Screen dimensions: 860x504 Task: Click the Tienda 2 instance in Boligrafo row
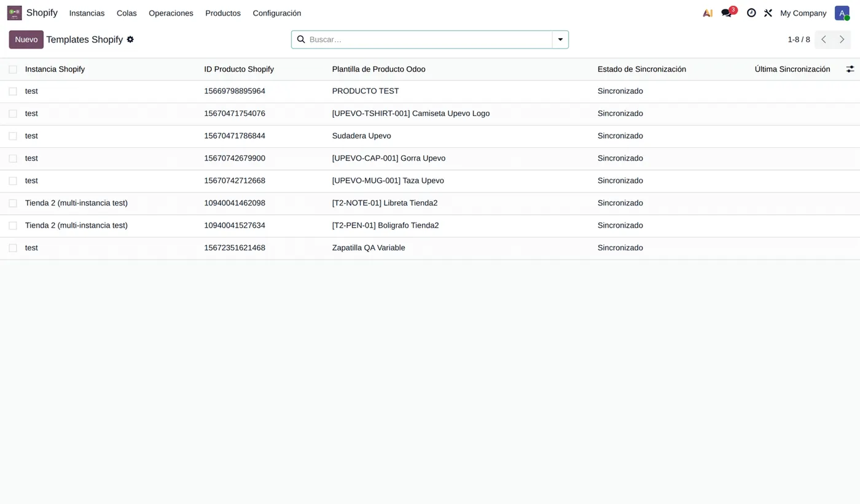pyautogui.click(x=76, y=226)
